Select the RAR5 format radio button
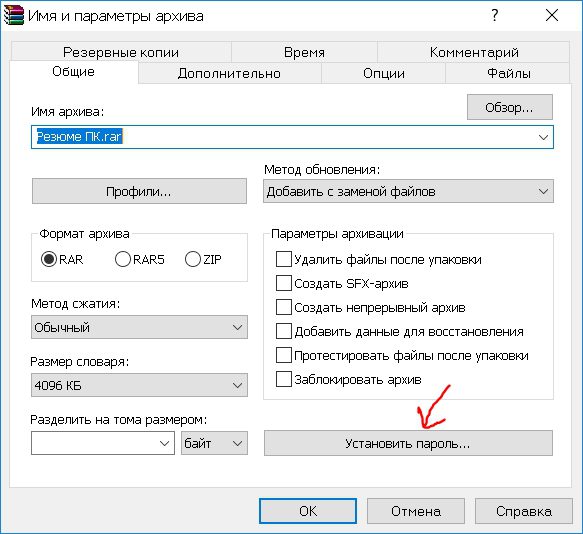Image resolution: width=583 pixels, height=534 pixels. coord(123,259)
